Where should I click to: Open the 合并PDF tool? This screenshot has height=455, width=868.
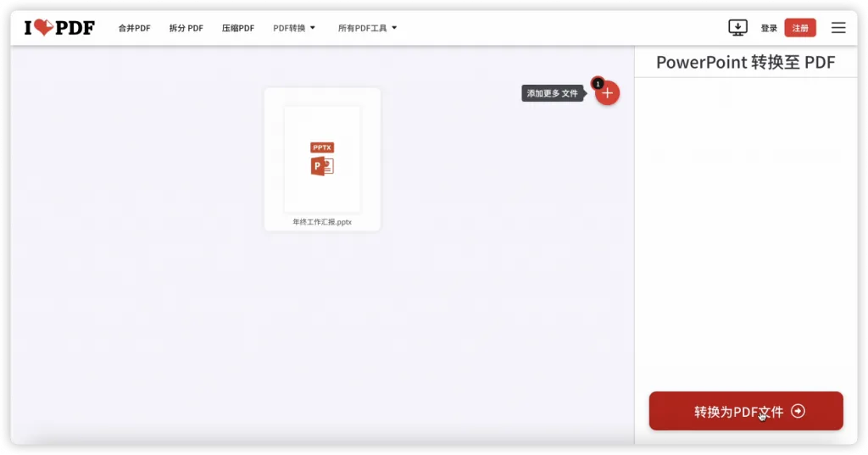pyautogui.click(x=134, y=28)
